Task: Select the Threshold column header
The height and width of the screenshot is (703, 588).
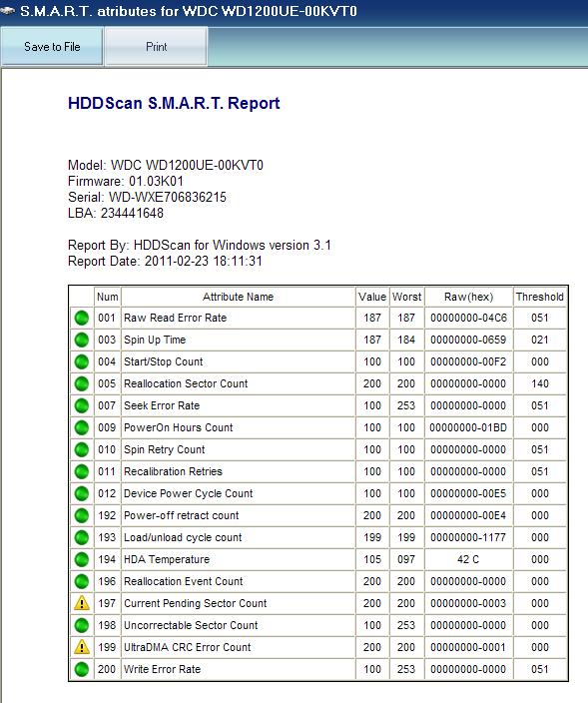Action: click(x=540, y=297)
